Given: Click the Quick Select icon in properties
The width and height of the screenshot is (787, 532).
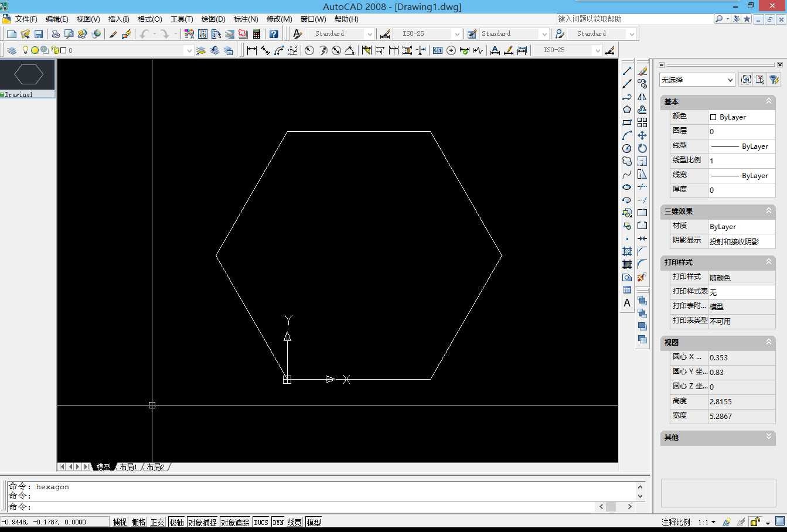Looking at the screenshot, I should [774, 80].
